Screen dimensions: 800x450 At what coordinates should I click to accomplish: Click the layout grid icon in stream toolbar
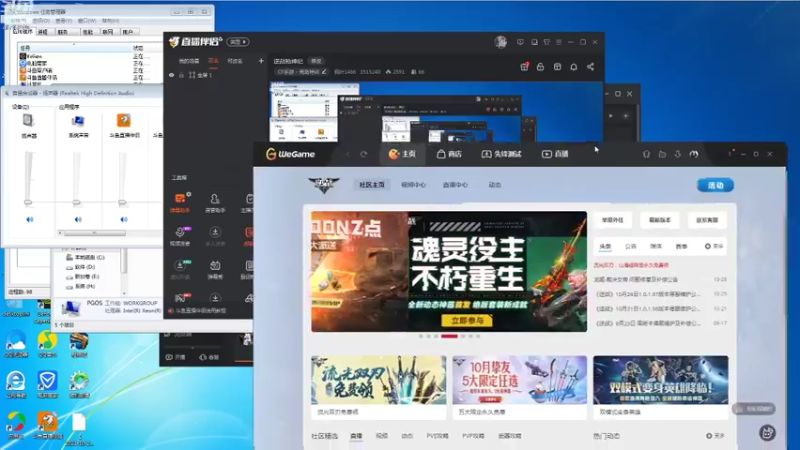tap(557, 67)
